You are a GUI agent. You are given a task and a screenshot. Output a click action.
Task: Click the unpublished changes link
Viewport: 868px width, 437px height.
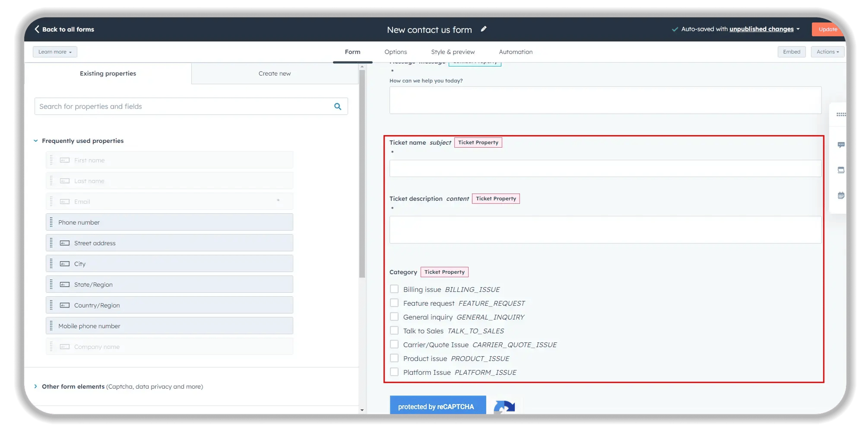(x=761, y=29)
